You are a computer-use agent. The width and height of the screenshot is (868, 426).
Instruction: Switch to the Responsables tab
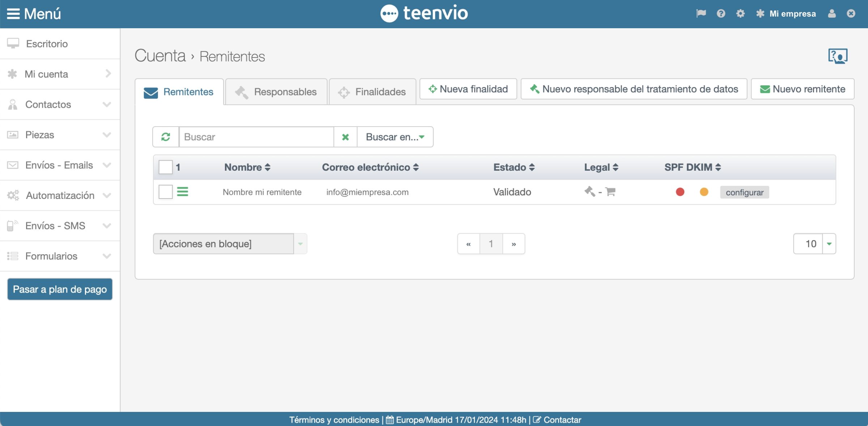(276, 92)
